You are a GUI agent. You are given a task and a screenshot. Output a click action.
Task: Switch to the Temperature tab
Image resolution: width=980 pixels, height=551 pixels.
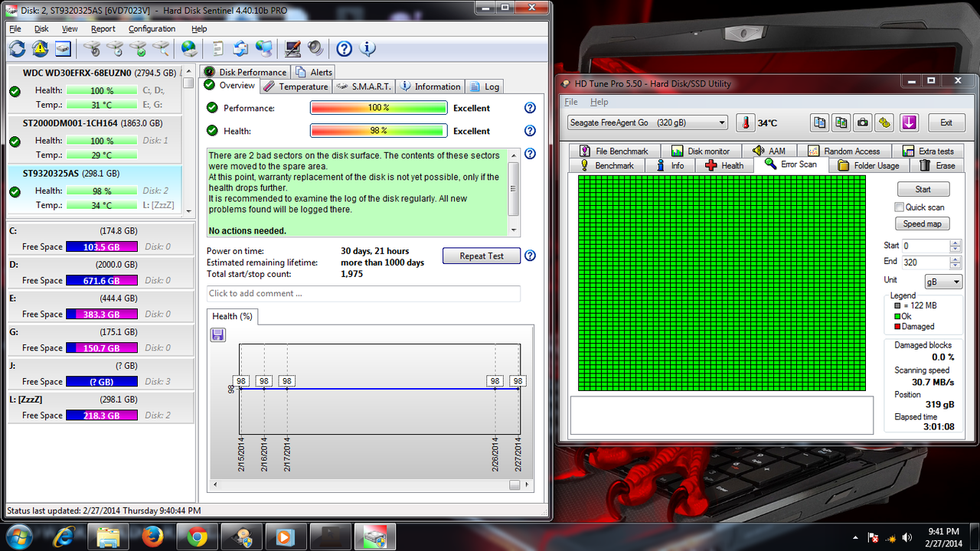click(x=296, y=86)
